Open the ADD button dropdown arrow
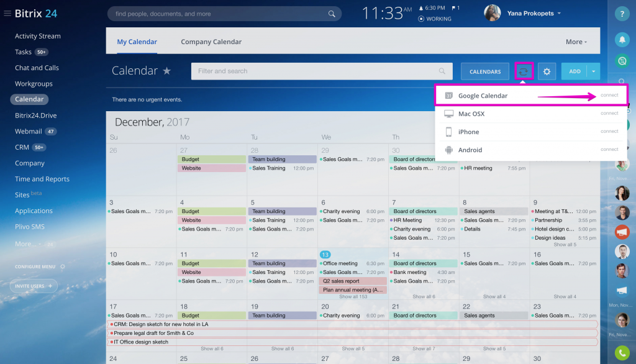The height and width of the screenshot is (364, 636). [x=593, y=71]
